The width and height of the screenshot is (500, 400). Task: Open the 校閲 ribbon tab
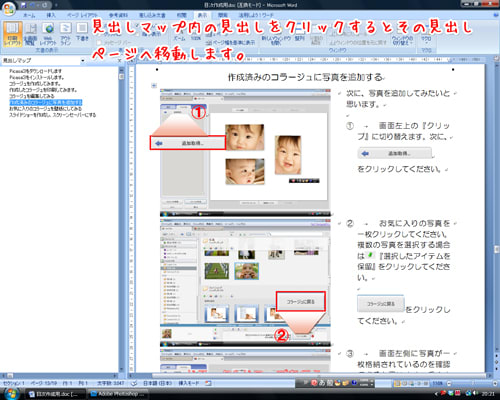[x=182, y=15]
